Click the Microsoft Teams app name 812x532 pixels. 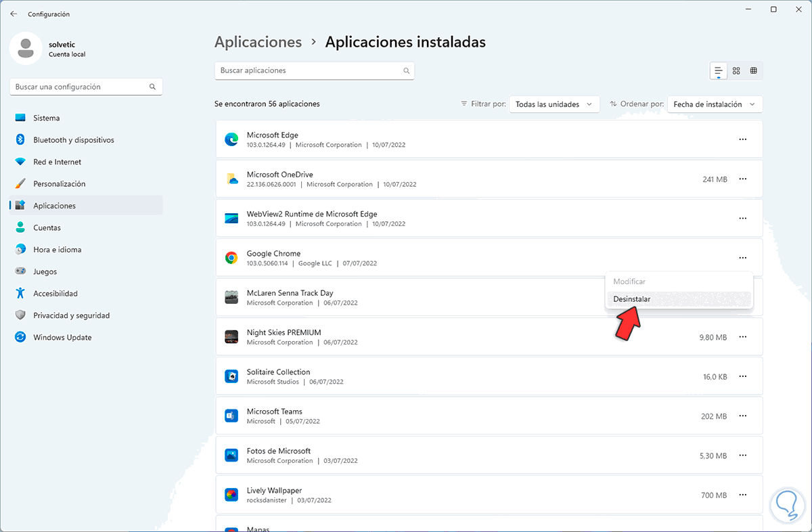(274, 412)
